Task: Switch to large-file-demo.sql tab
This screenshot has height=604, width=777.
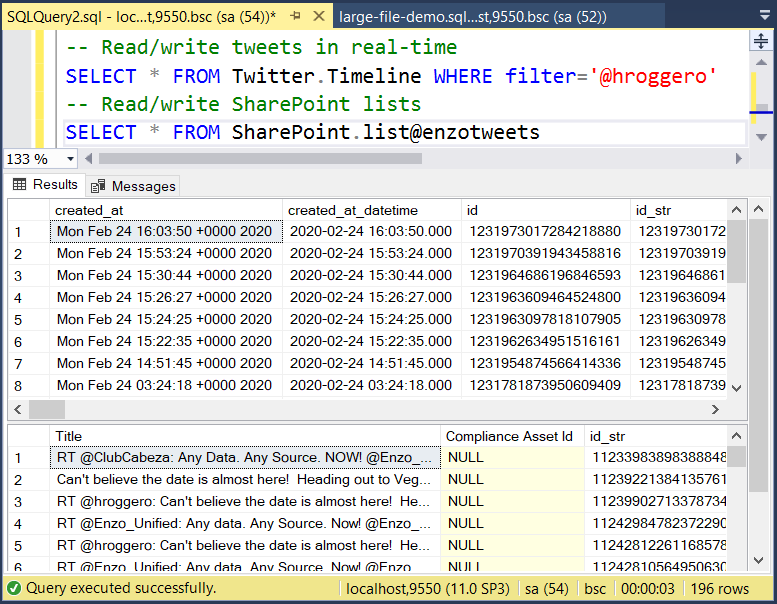Action: tap(472, 17)
